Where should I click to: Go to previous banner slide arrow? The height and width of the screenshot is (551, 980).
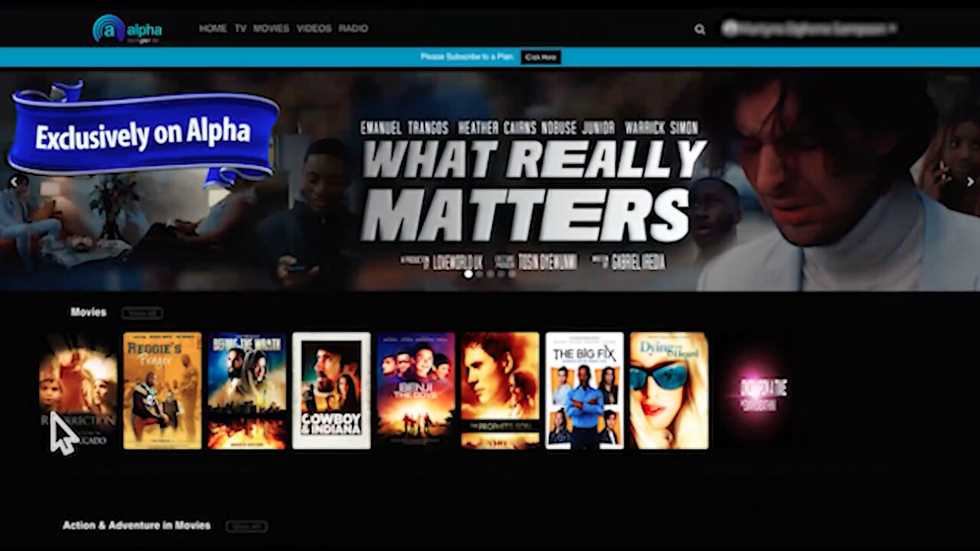[13, 182]
